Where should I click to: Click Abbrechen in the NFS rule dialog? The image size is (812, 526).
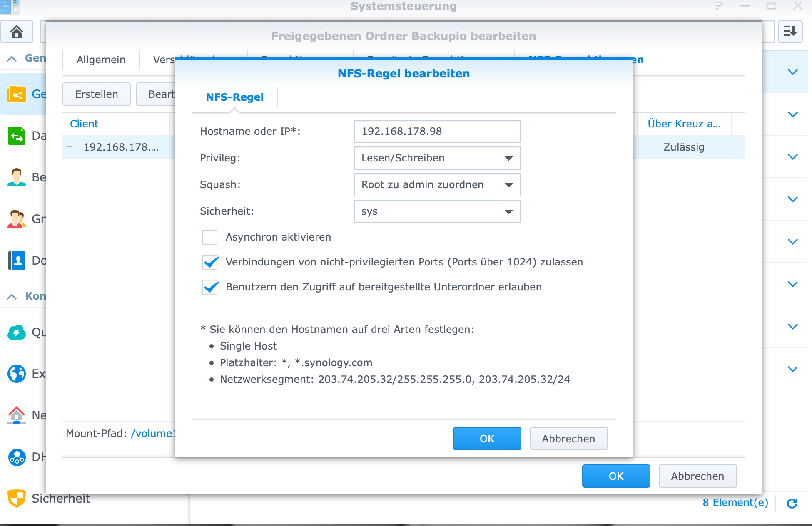[x=568, y=439]
